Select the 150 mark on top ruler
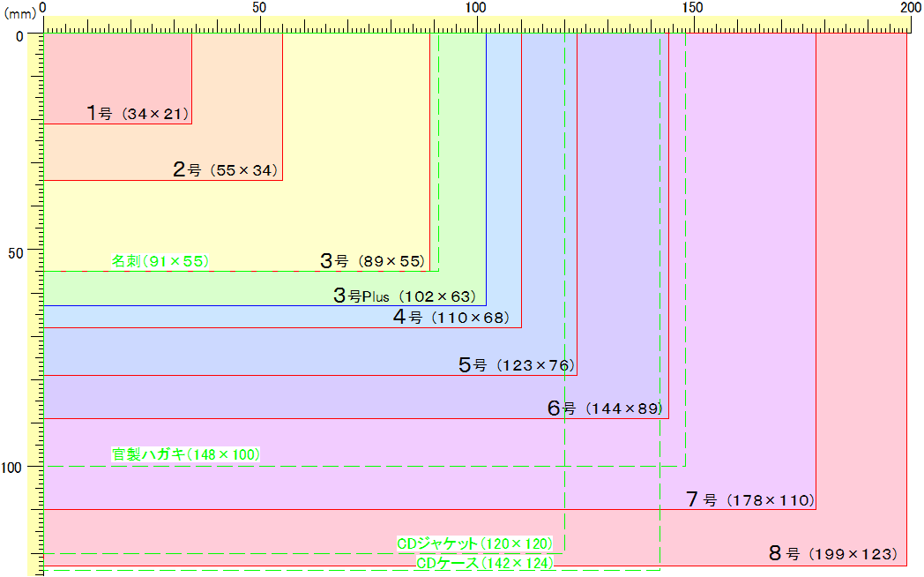Screen dimensions: 924x577 [x=691, y=8]
